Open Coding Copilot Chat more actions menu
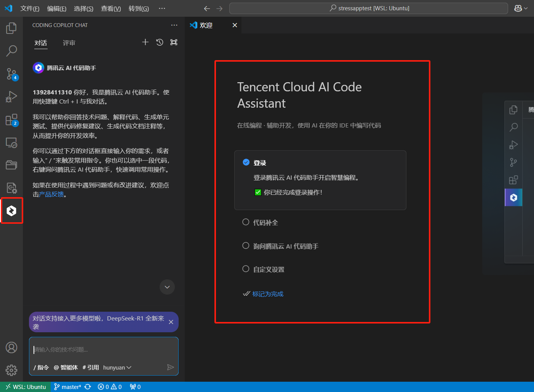This screenshot has height=392, width=534. 174,25
